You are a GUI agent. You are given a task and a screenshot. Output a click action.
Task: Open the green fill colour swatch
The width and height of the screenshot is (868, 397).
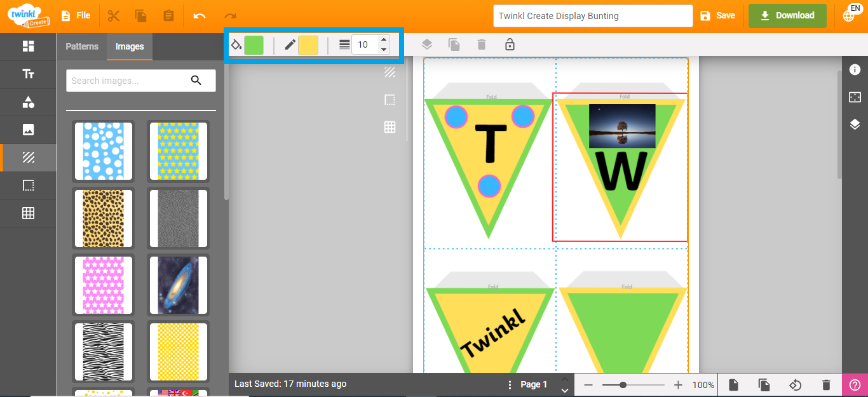point(254,45)
